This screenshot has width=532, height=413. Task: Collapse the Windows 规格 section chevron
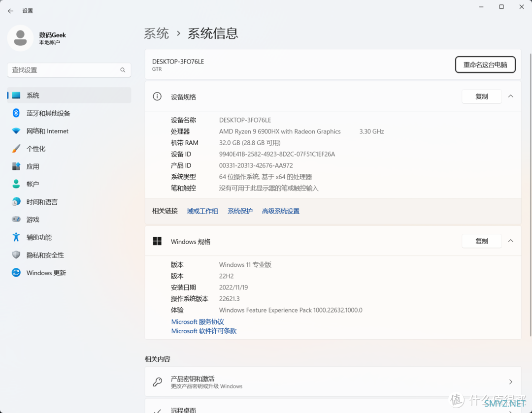click(510, 241)
